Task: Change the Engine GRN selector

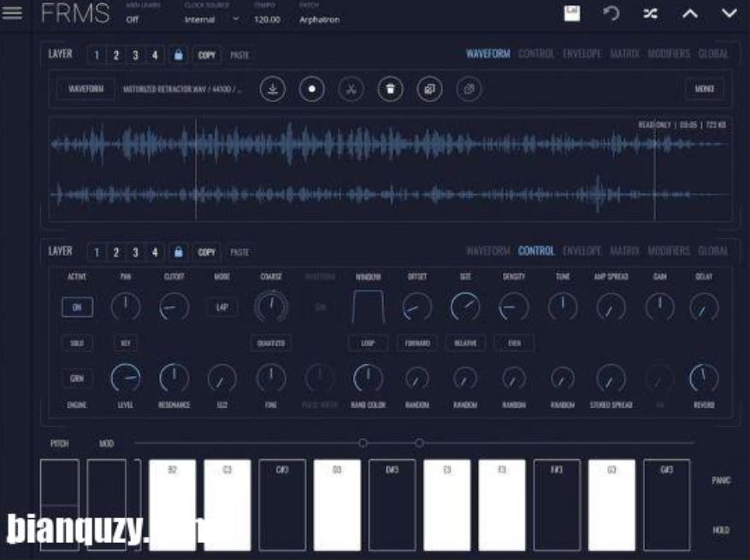Action: point(77,378)
